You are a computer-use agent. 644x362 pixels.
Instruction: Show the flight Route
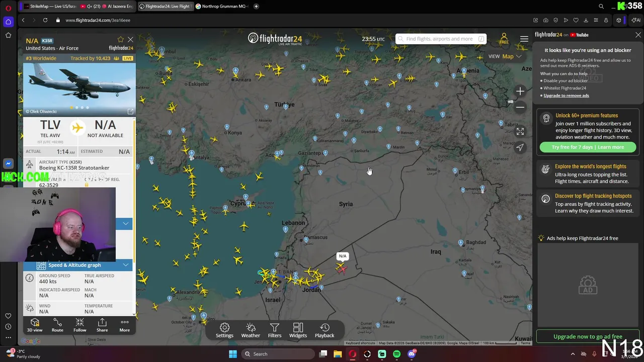coord(57,325)
